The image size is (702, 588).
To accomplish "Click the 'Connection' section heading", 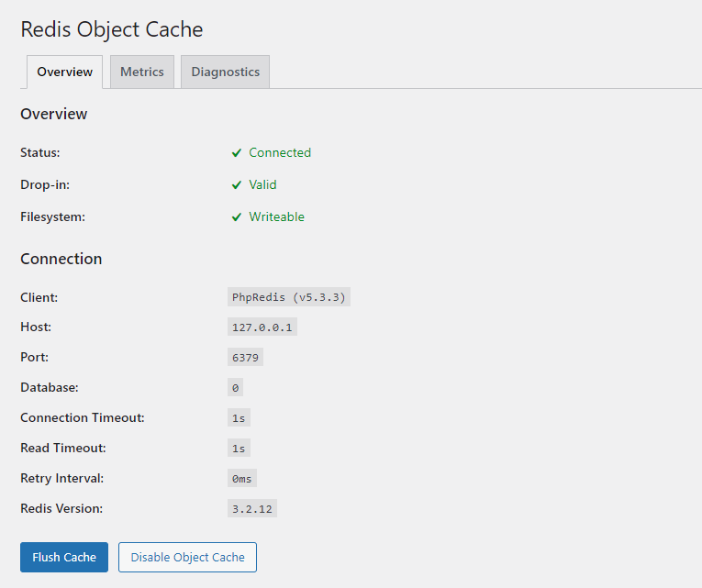I will click(x=61, y=259).
